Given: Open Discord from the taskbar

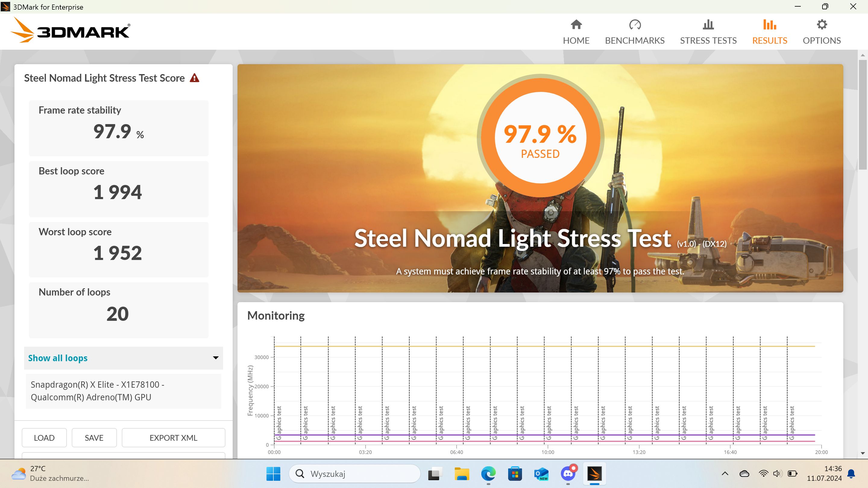Looking at the screenshot, I should tap(568, 474).
